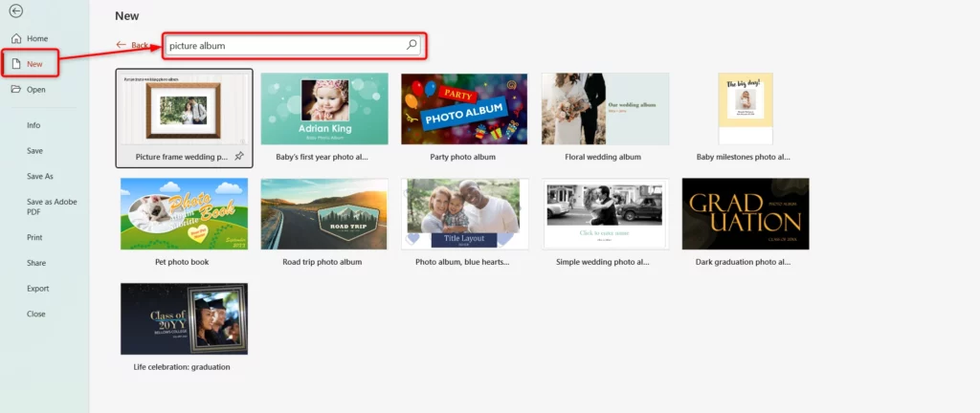Open the Info menu item

[x=33, y=125]
